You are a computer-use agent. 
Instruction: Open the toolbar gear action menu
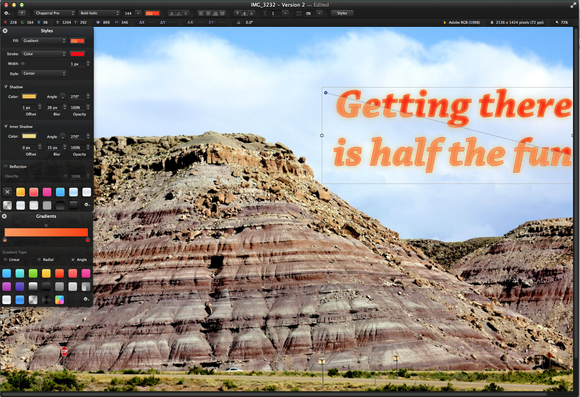coord(7,13)
